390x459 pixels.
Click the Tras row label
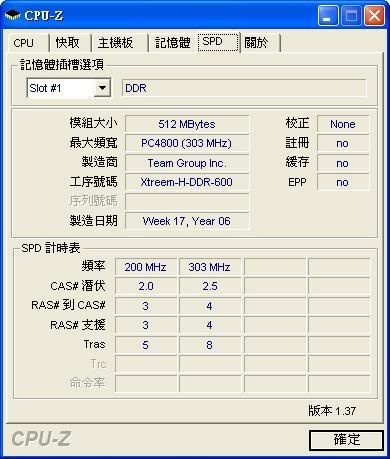pyautogui.click(x=95, y=344)
